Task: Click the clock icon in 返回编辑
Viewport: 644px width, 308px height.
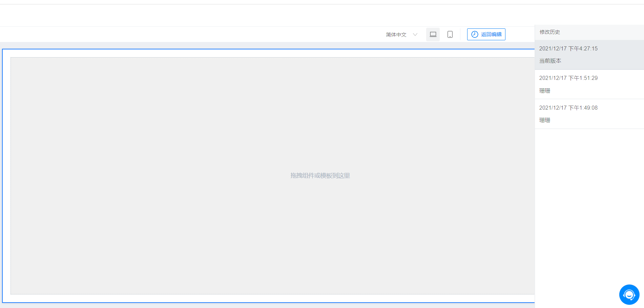Action: point(475,35)
